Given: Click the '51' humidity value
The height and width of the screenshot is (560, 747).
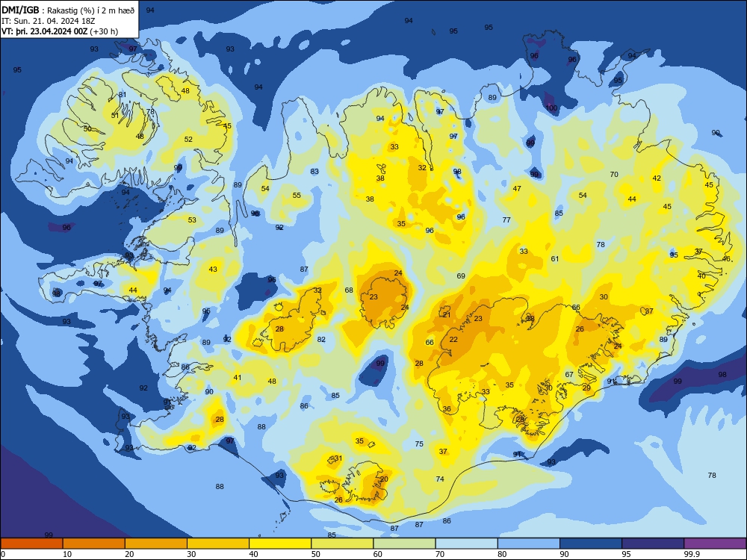Looking at the screenshot, I should click(x=115, y=116).
